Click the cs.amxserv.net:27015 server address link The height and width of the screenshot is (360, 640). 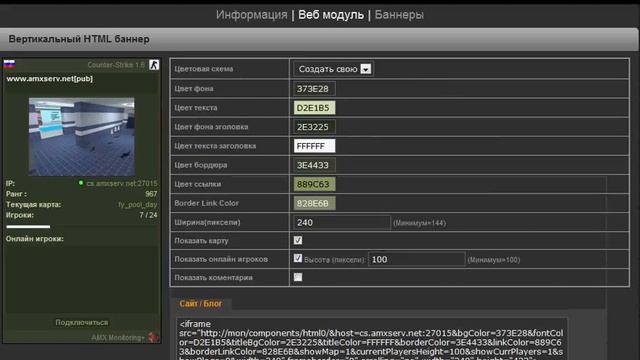122,183
